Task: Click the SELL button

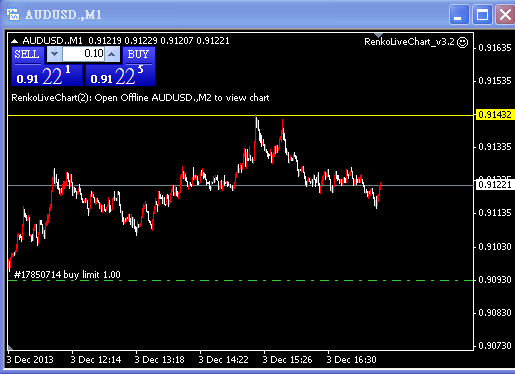Action: click(27, 54)
